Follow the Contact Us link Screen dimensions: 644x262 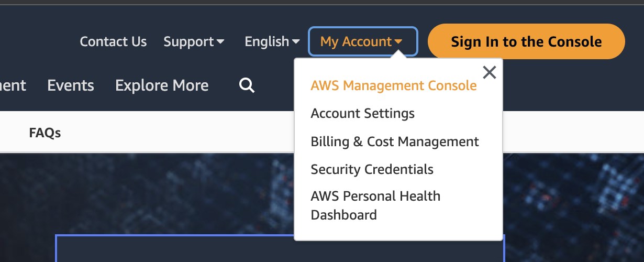113,41
